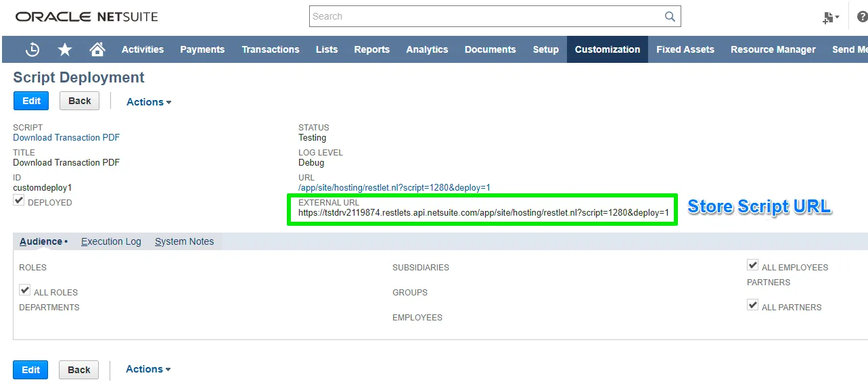Select the External URL text value
The width and height of the screenshot is (868, 384).
[484, 213]
